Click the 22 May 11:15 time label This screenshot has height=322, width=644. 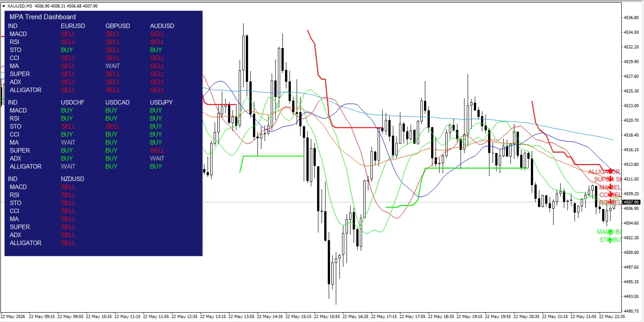(x=128, y=317)
